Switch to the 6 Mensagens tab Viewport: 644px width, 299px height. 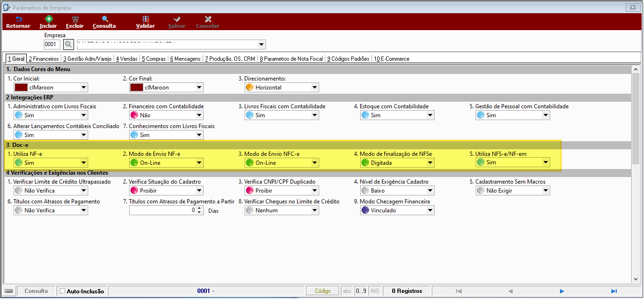[x=186, y=59]
